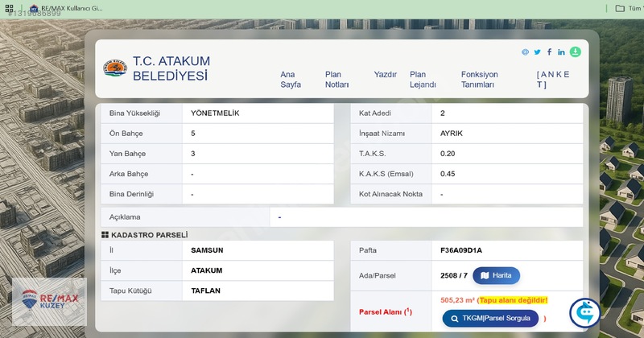Select the Ada/Parsel value 2508 / 7

tap(454, 275)
